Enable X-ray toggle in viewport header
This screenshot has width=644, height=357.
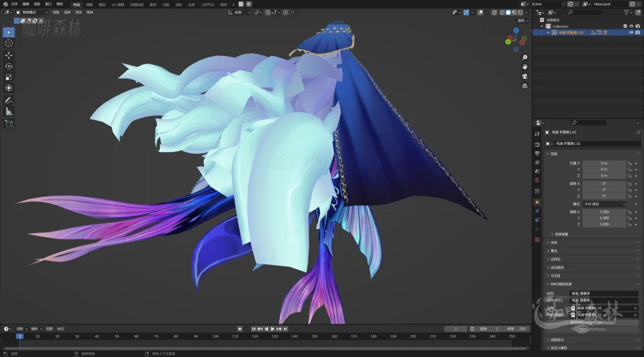point(494,13)
